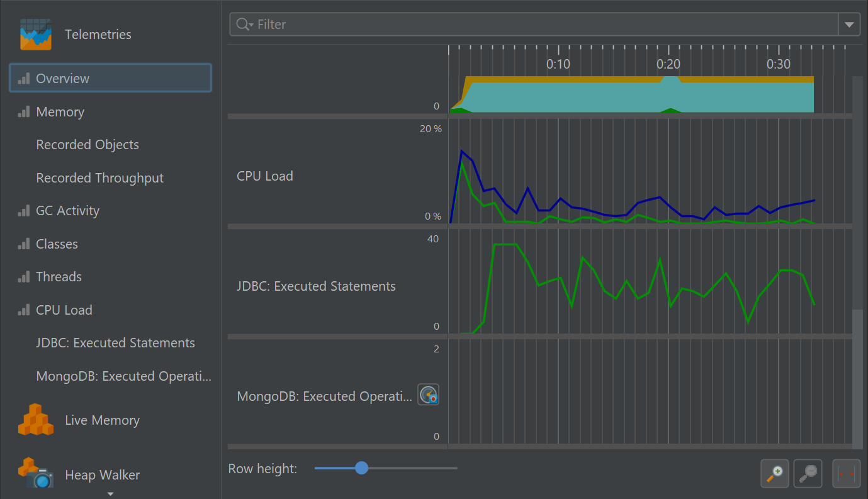Open the Recorded Objects view
Image resolution: width=868 pixels, height=499 pixels.
pyautogui.click(x=87, y=145)
